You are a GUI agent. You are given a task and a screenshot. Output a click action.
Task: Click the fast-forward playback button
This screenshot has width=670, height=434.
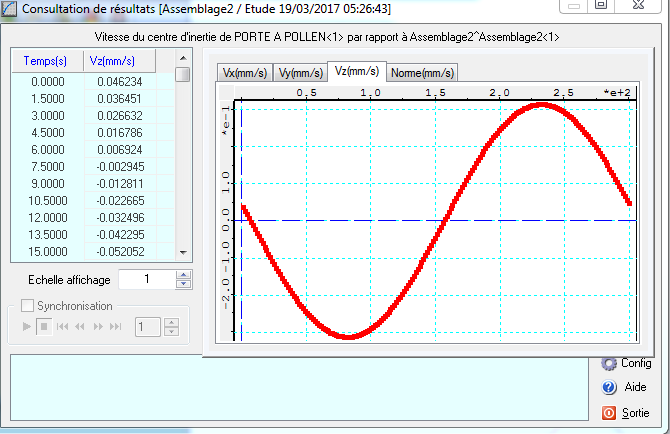(x=98, y=327)
